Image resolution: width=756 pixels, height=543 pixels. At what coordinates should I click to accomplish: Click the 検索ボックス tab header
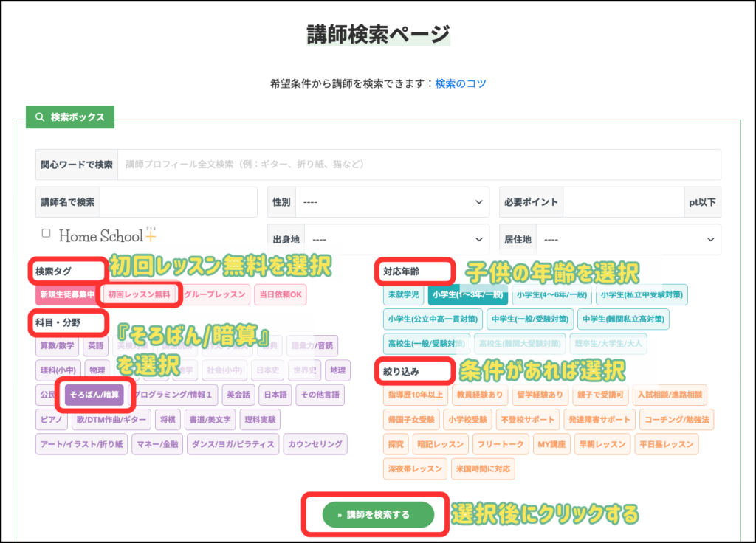click(70, 117)
